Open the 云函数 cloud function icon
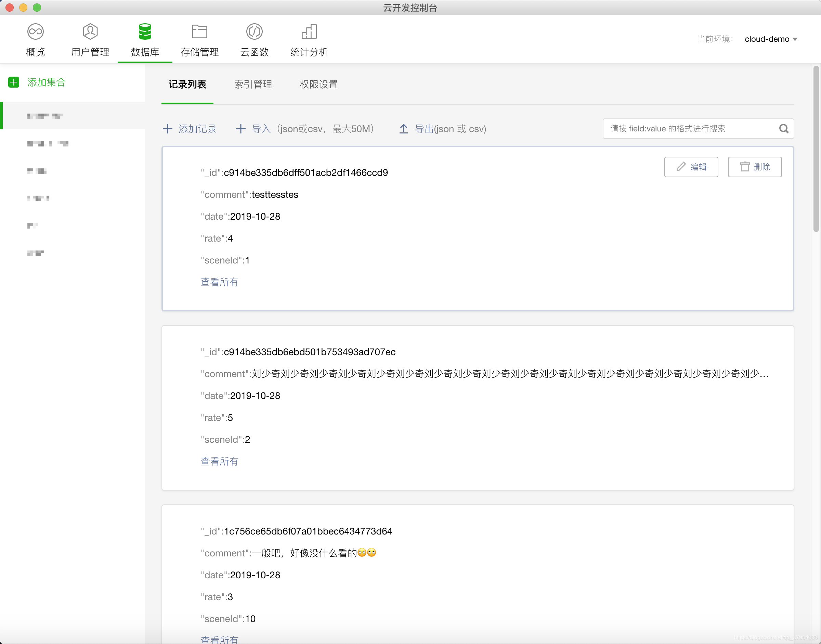The image size is (821, 644). (x=255, y=32)
